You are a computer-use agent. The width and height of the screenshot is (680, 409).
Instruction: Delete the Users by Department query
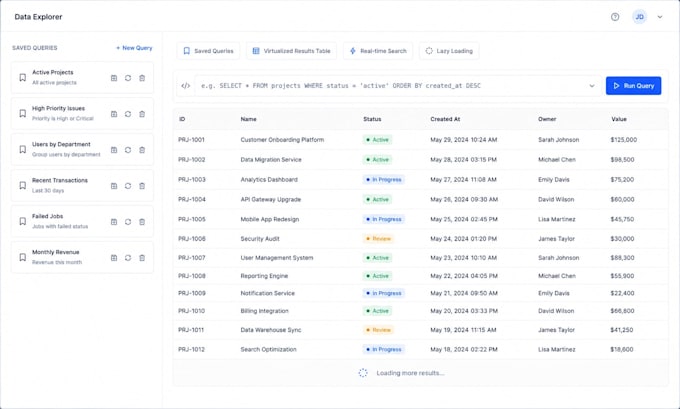[x=142, y=150]
